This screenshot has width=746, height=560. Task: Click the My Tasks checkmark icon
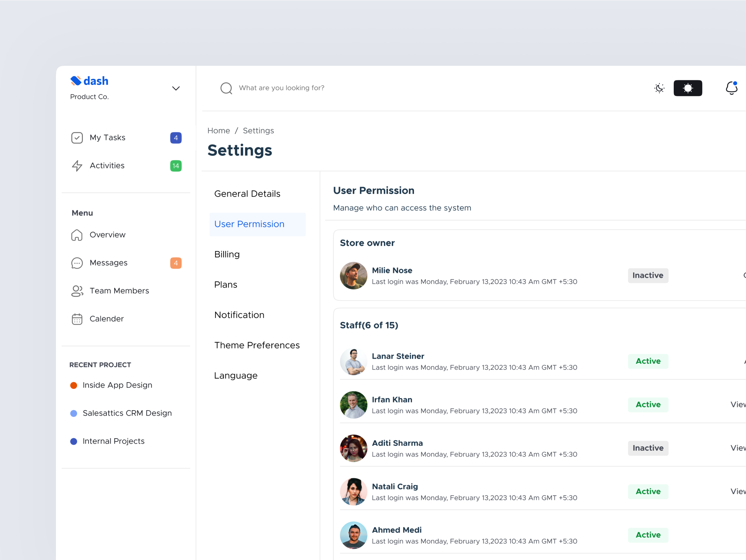click(x=77, y=138)
